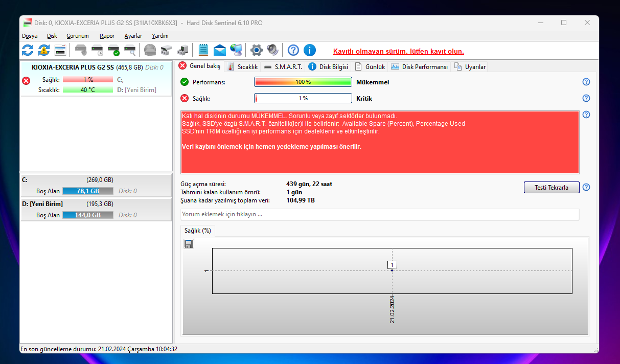Click the Sağlık 1 % bar in overview
The image size is (620, 364).
(x=303, y=98)
